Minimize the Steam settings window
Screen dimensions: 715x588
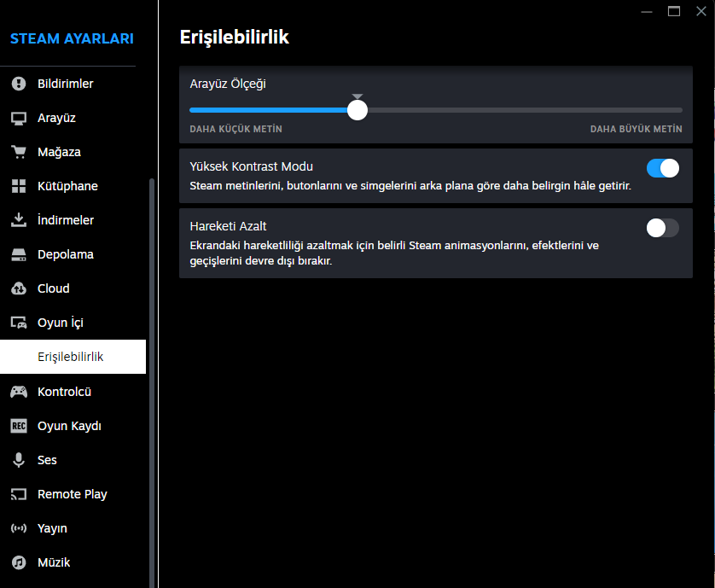pyautogui.click(x=647, y=11)
